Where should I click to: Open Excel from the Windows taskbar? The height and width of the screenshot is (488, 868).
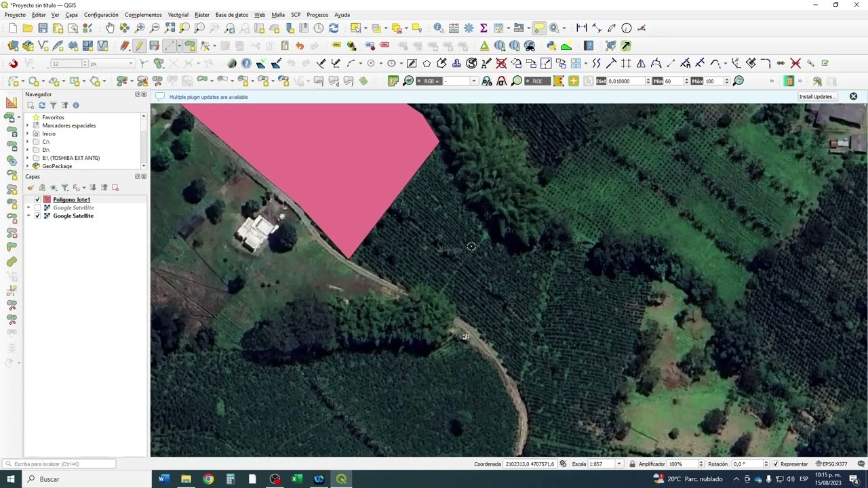pos(297,479)
